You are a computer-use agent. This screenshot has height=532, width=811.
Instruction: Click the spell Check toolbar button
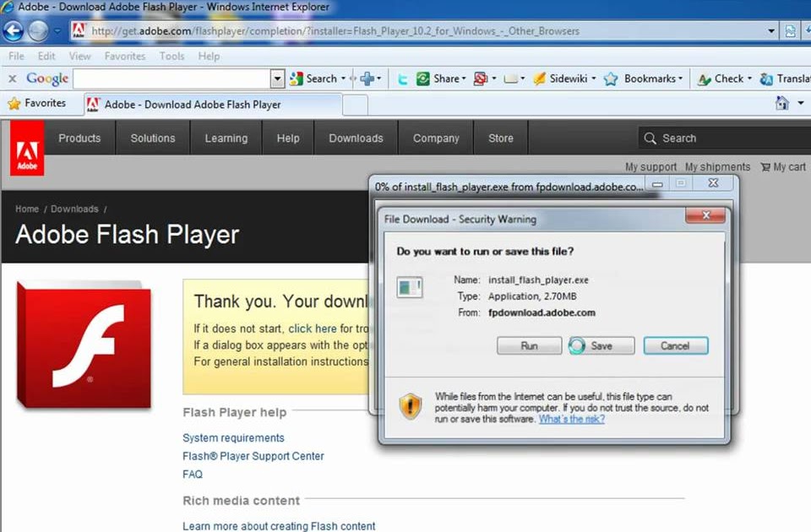coord(724,79)
